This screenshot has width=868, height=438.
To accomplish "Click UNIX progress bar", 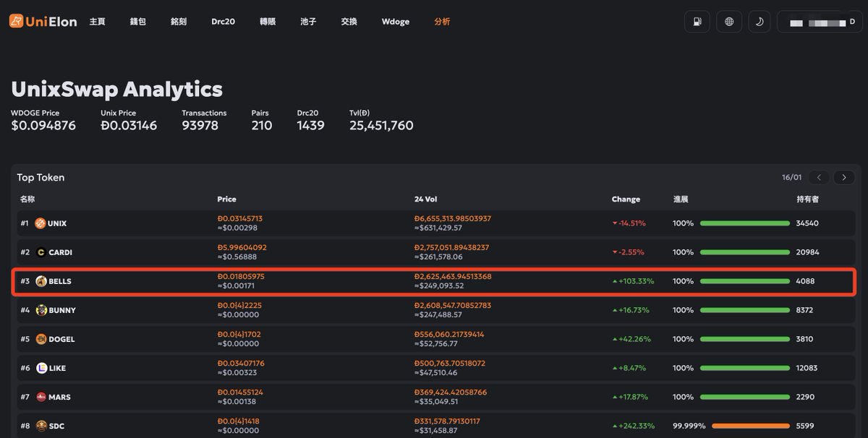I will [745, 223].
